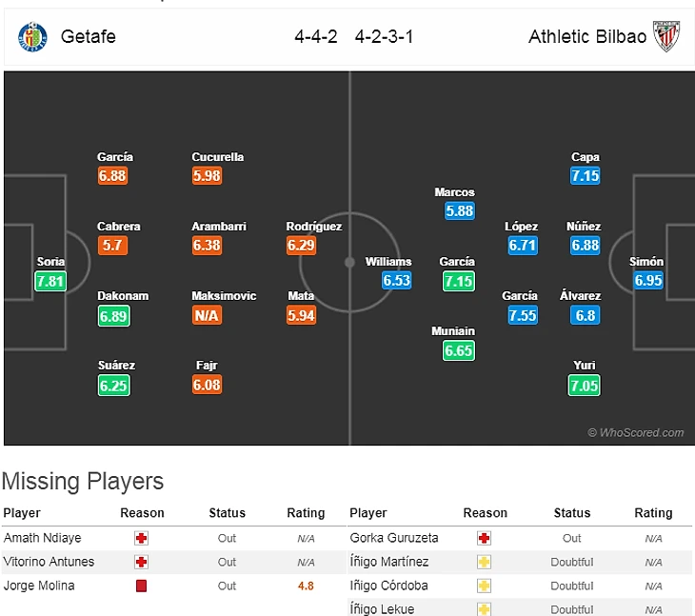Open the Getafe team name link

[x=88, y=37]
